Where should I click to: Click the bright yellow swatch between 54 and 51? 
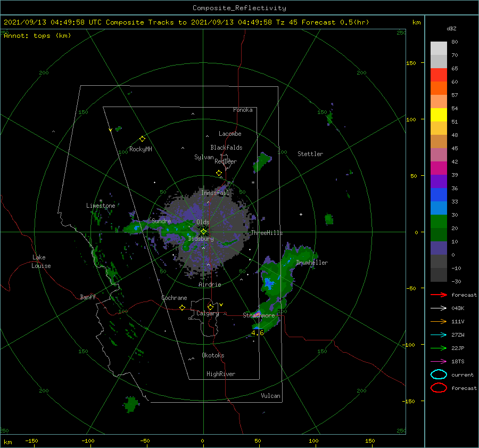coord(439,115)
